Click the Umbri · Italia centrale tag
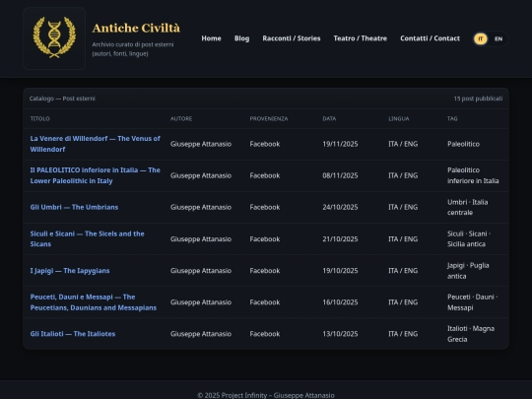 (x=468, y=207)
